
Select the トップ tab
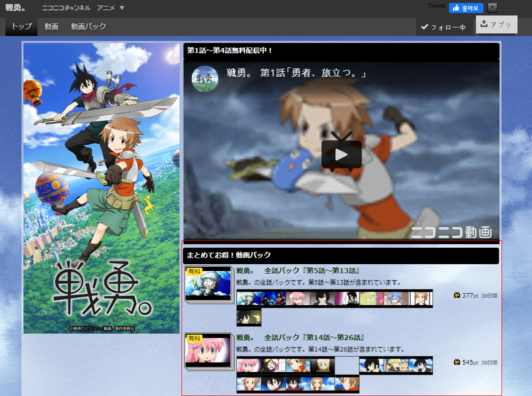(21, 26)
